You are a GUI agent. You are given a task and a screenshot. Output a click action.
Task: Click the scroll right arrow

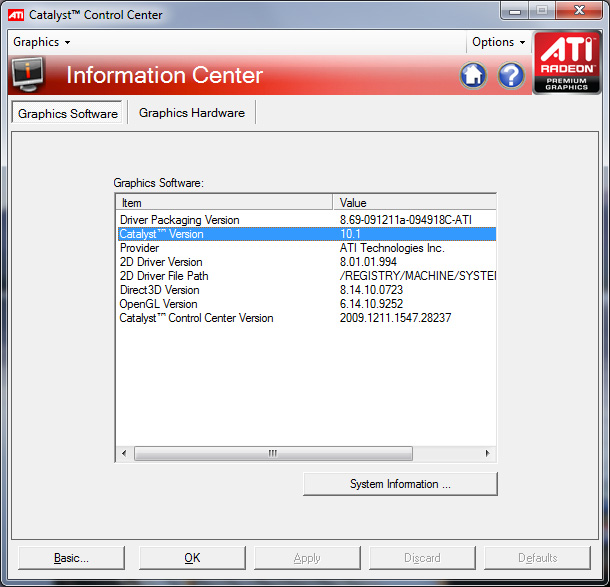[487, 453]
